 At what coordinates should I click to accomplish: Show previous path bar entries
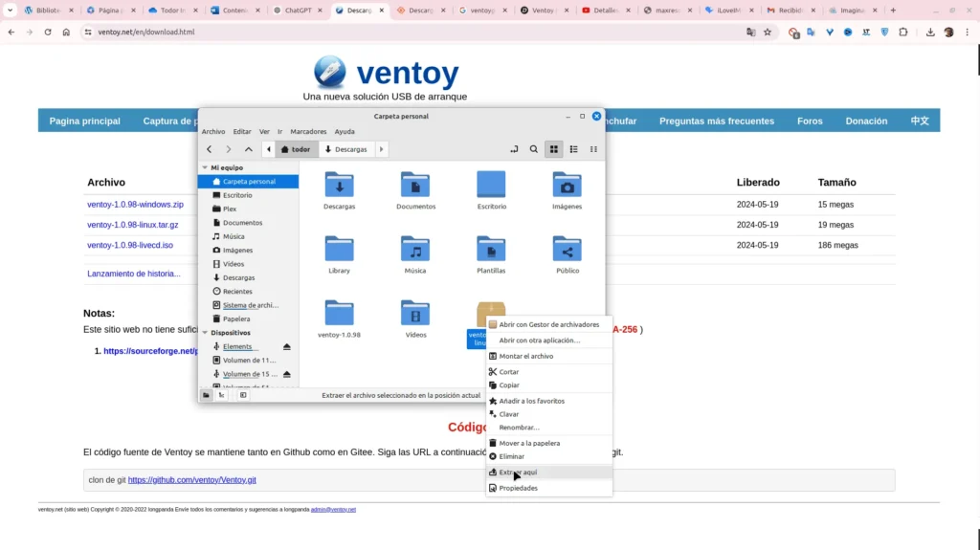tap(269, 149)
